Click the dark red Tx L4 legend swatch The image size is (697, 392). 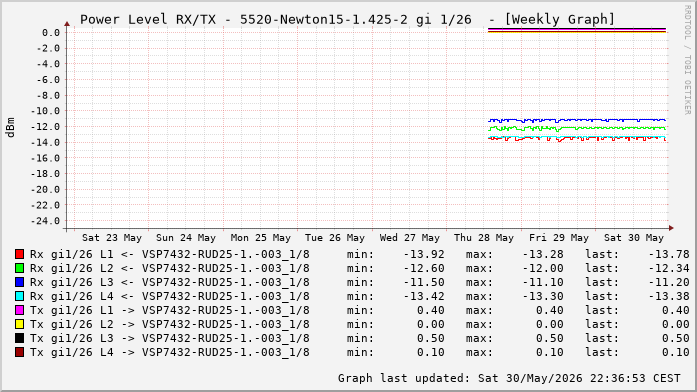pyautogui.click(x=19, y=352)
